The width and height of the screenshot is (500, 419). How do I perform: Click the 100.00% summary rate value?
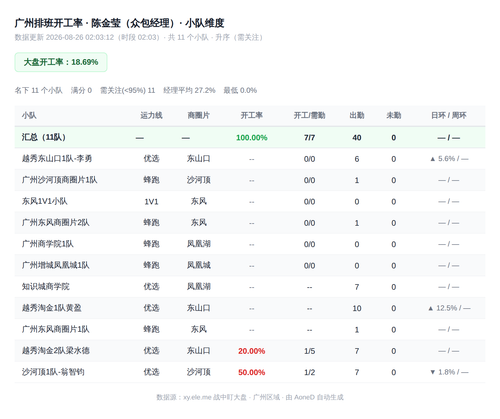click(252, 138)
